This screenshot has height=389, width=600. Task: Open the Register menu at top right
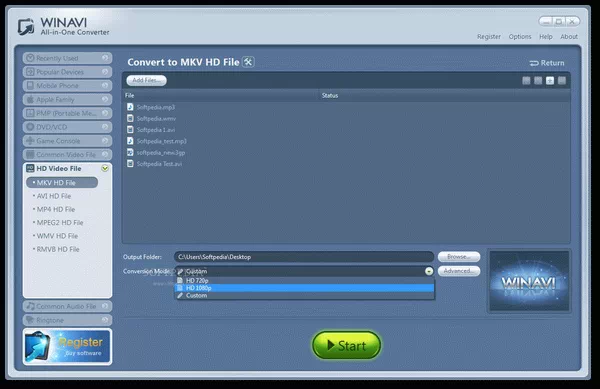[x=489, y=37]
